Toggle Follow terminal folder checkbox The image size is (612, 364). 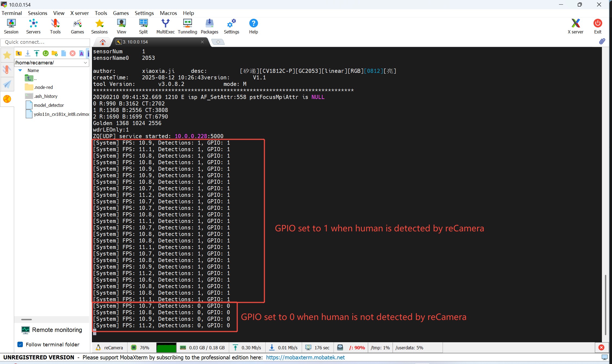tap(20, 344)
